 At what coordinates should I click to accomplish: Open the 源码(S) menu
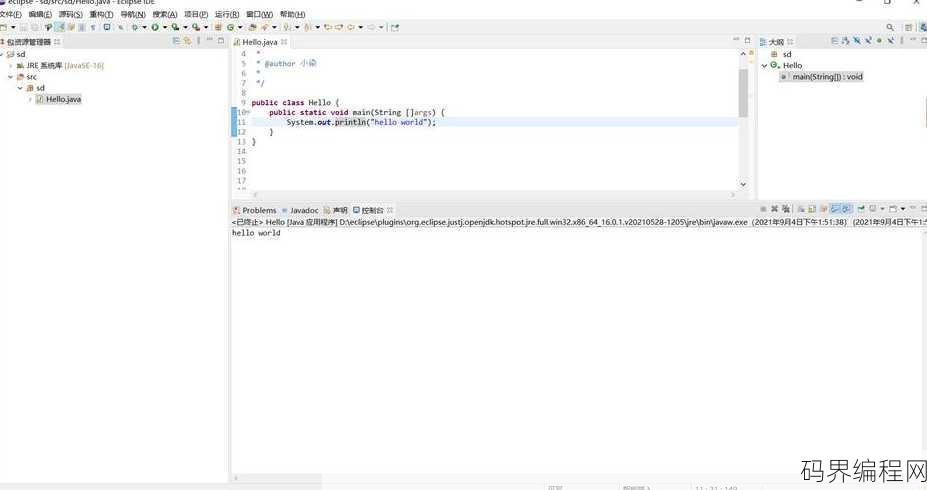(x=70, y=14)
